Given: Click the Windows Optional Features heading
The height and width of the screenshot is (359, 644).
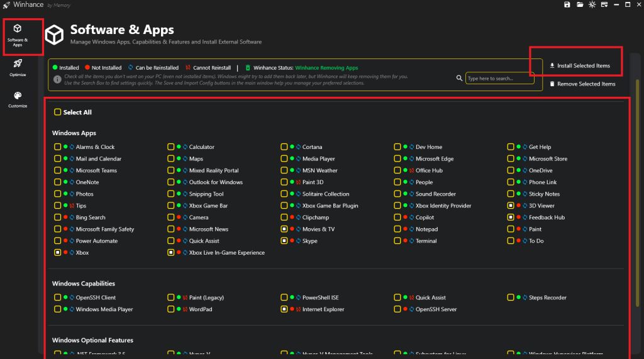Looking at the screenshot, I should point(92,340).
